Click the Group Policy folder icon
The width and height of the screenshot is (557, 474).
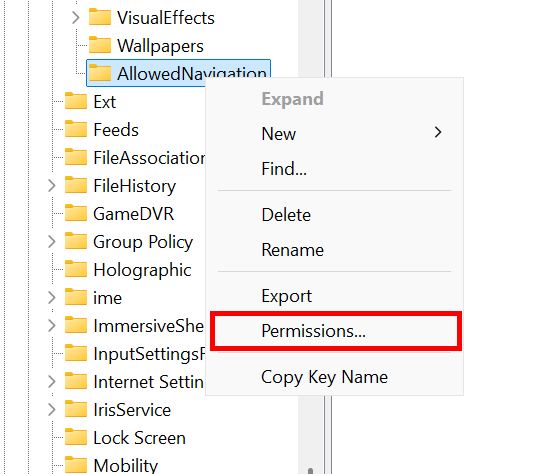pyautogui.click(x=76, y=241)
